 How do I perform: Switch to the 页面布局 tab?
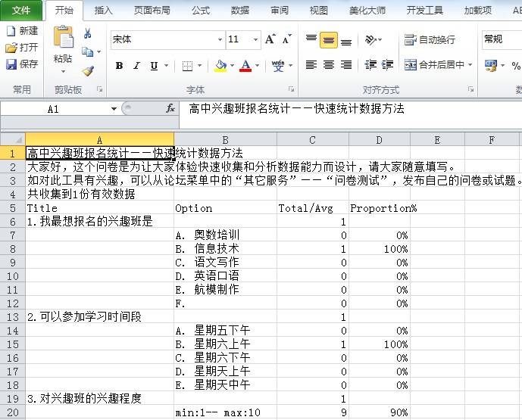152,11
